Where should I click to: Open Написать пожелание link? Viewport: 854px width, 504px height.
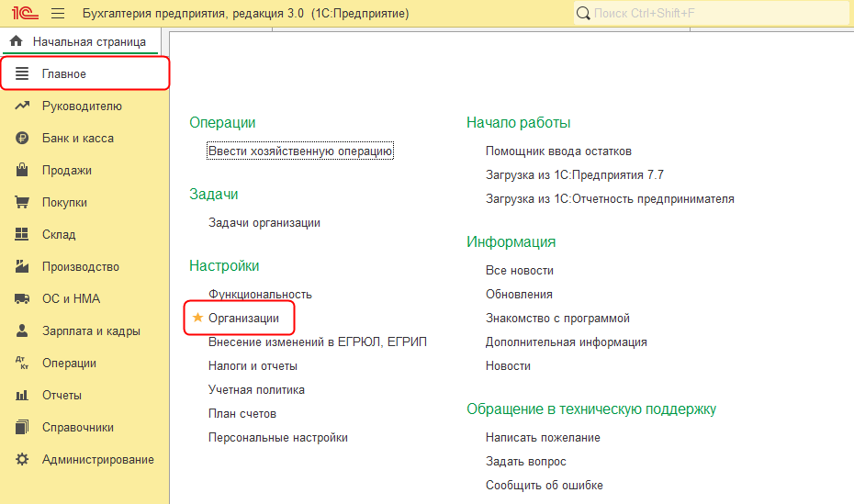pyautogui.click(x=543, y=438)
